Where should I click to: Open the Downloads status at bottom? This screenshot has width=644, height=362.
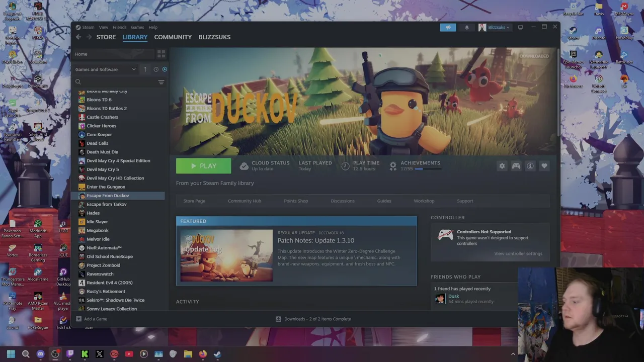click(x=313, y=319)
